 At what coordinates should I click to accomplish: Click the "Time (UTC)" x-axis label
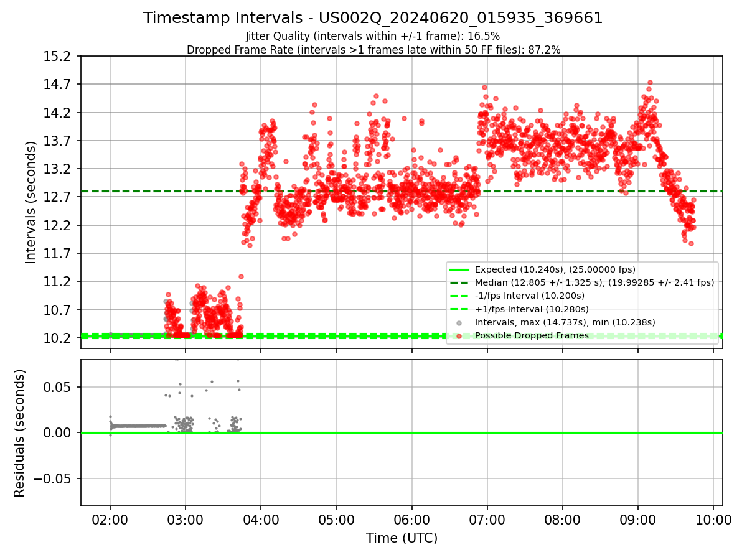(402, 538)
